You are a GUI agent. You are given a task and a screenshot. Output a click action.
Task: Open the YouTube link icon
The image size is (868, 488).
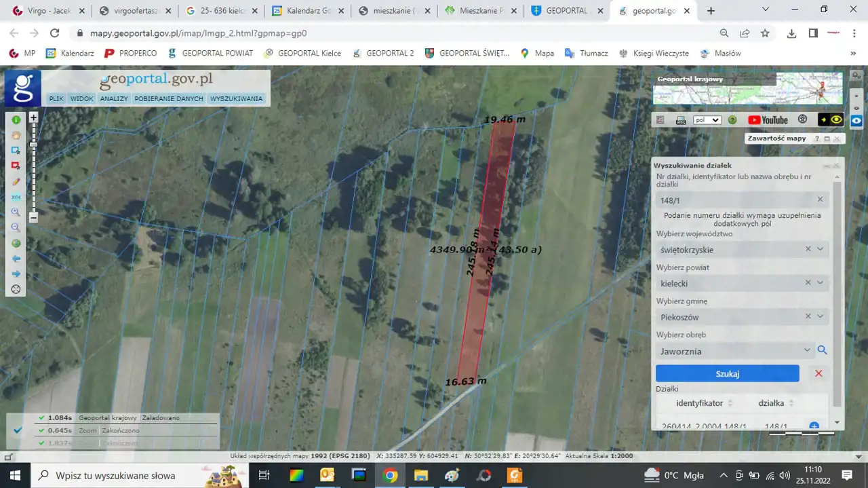768,120
